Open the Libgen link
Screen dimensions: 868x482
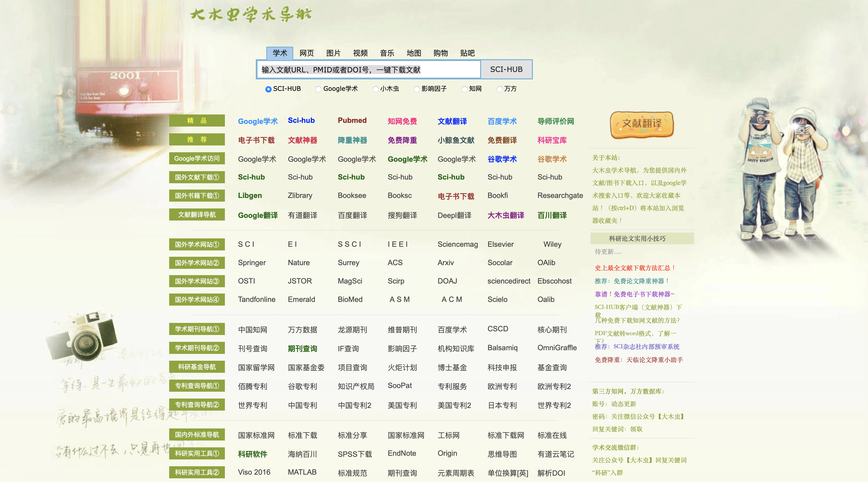tap(250, 196)
